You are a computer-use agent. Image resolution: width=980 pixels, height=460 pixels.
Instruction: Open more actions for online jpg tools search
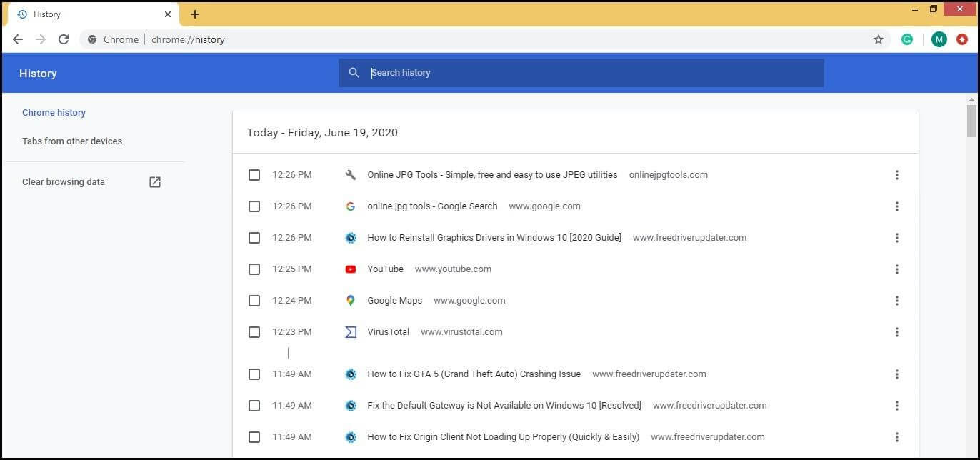click(897, 206)
